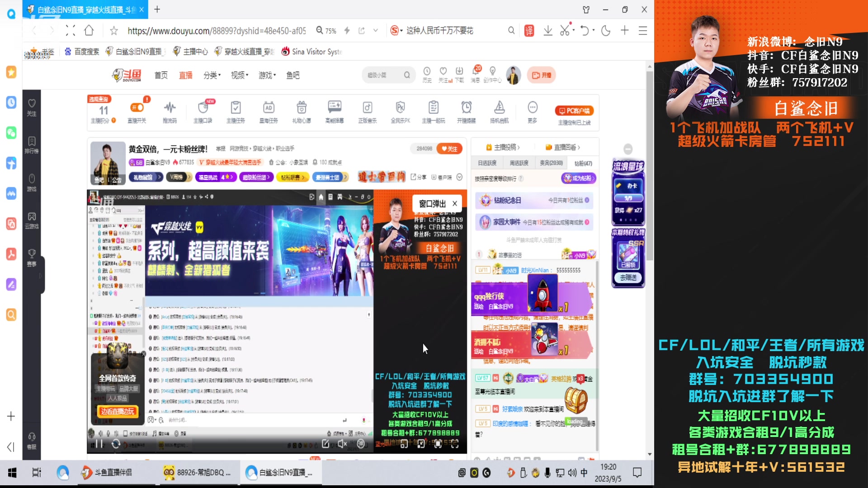Expand the 游戏 games dropdown
This screenshot has width=868, height=488.
click(x=266, y=75)
